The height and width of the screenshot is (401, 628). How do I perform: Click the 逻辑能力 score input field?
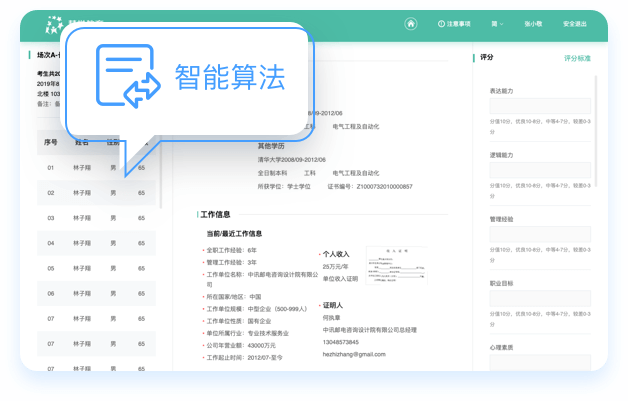[540, 170]
